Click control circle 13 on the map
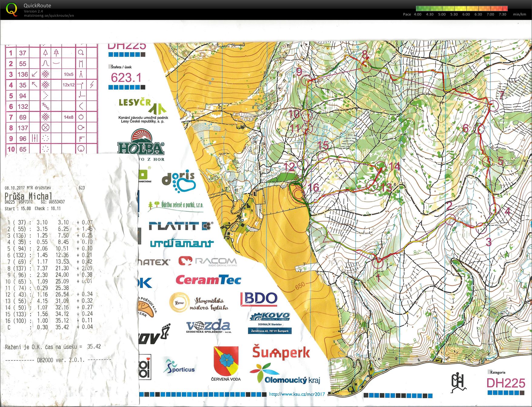Image resolution: width=532 pixels, height=407 pixels. (x=372, y=186)
